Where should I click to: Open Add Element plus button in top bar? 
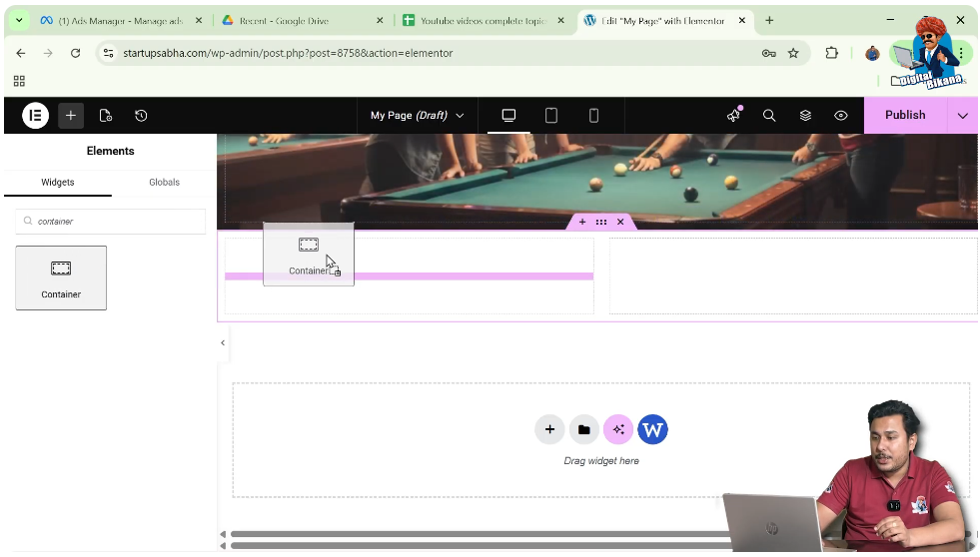pyautogui.click(x=71, y=116)
